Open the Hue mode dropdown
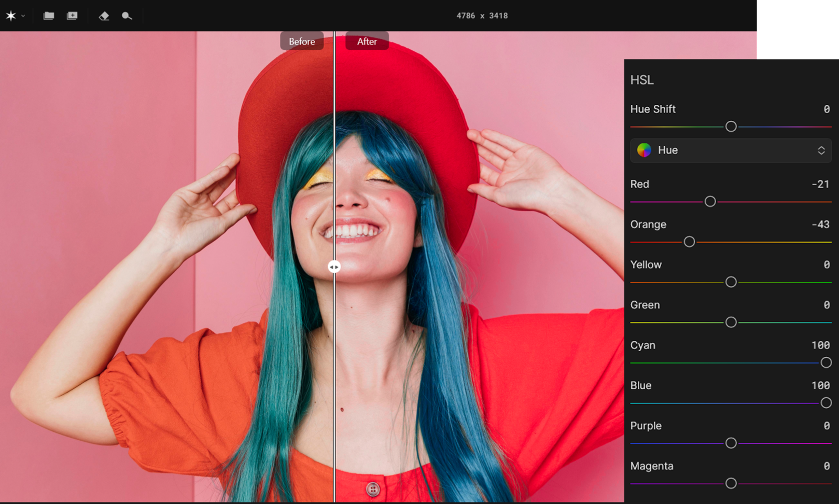Image resolution: width=839 pixels, height=504 pixels. [730, 150]
